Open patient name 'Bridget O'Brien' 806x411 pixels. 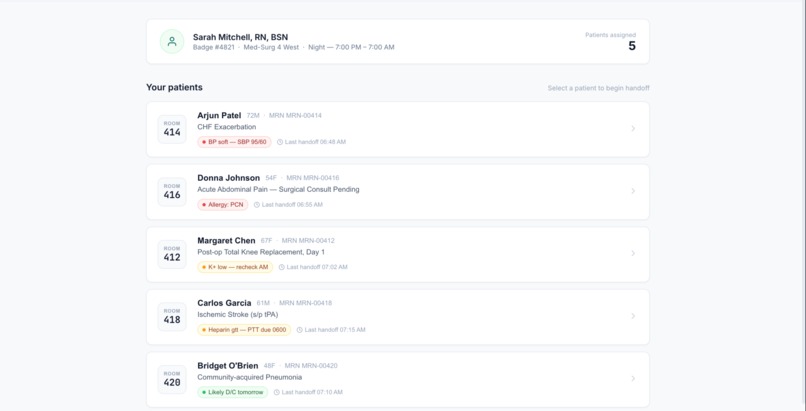228,366
